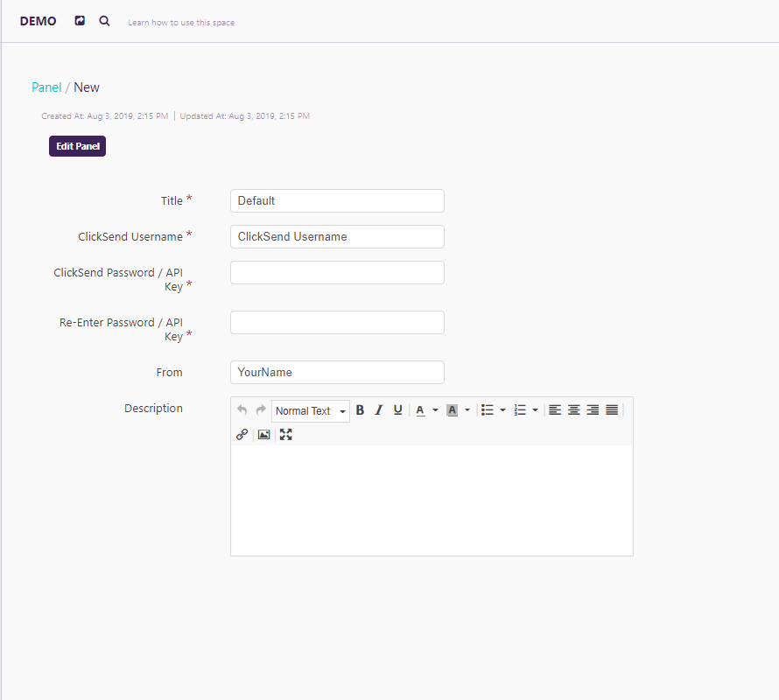Screen dimensions: 779x700
Task: Open numbered list style dropdown arrow
Action: coord(535,410)
